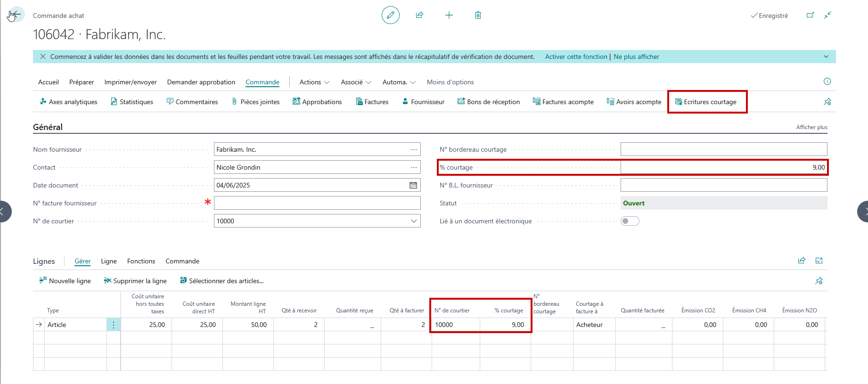
Task: Open the Article row options menu
Action: (114, 325)
